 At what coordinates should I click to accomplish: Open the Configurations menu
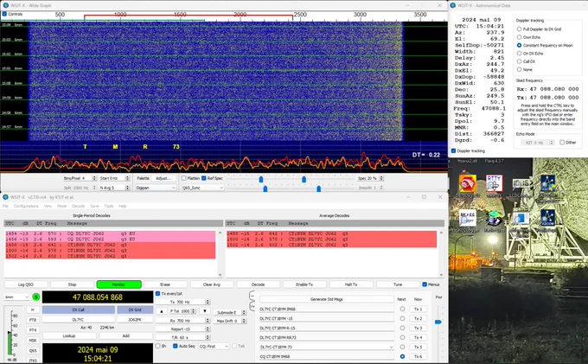[26, 206]
